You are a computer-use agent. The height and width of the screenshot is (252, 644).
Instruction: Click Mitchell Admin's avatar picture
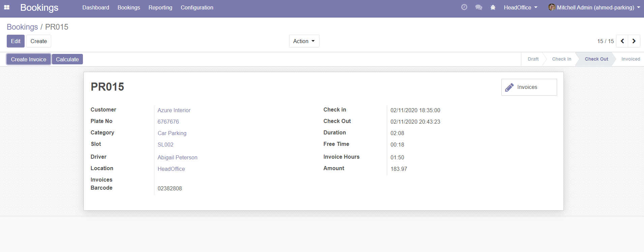tap(552, 7)
